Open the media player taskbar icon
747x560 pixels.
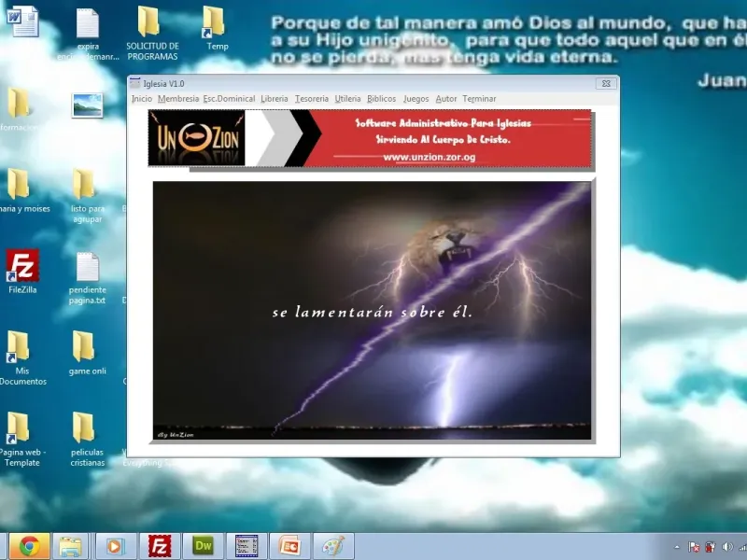click(x=114, y=546)
